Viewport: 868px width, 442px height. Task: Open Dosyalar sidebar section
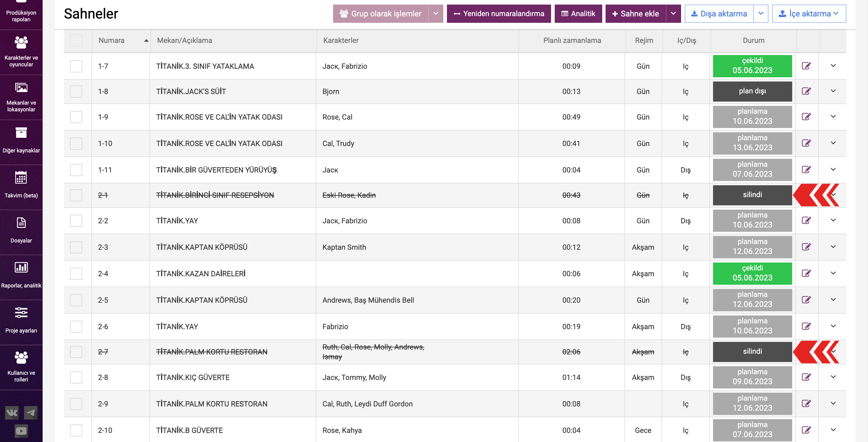(21, 233)
